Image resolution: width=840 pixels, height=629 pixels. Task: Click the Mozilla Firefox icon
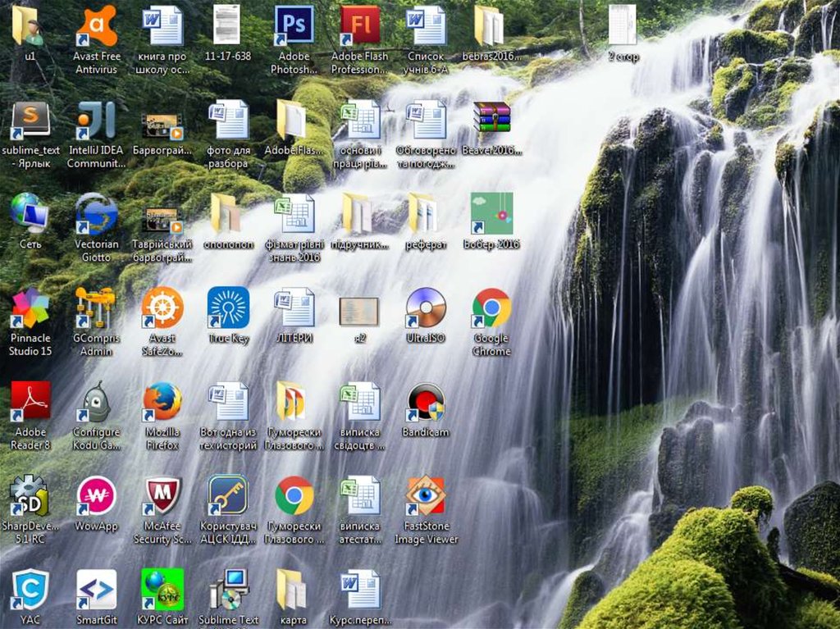coord(162,403)
